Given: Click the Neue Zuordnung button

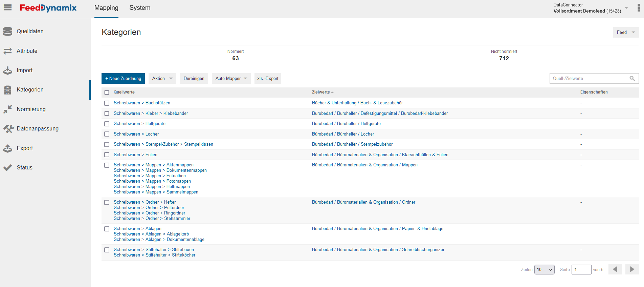Looking at the screenshot, I should click(123, 79).
